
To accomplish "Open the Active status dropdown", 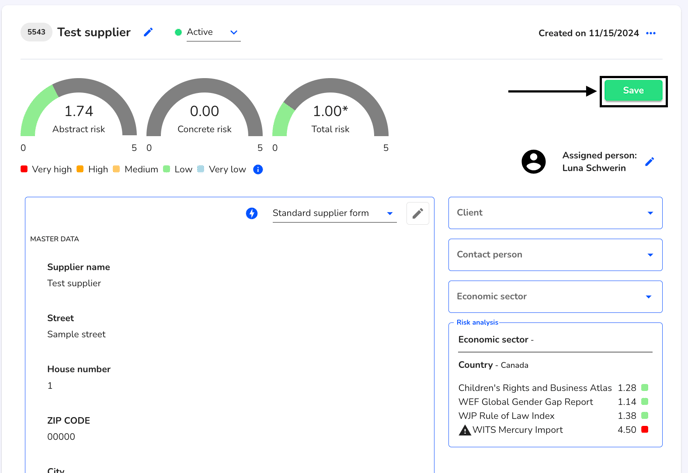I will [x=213, y=32].
